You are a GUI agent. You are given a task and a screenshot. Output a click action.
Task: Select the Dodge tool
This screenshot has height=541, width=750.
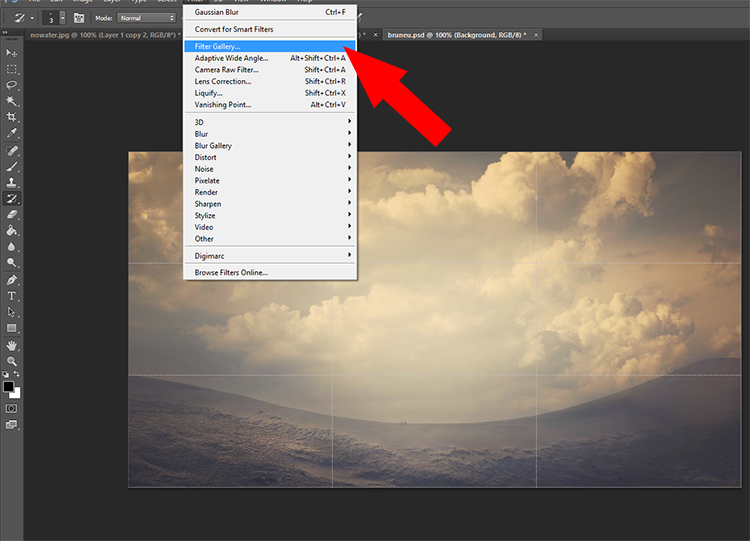[11, 262]
